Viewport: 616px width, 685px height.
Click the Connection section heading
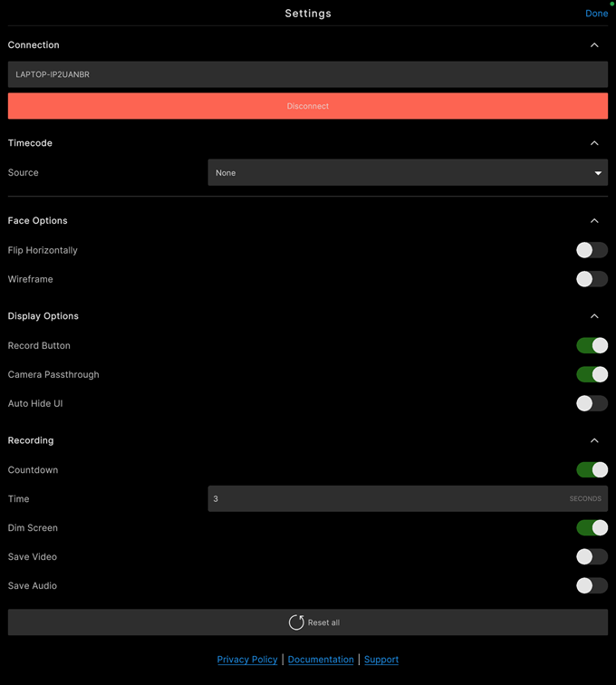click(34, 45)
